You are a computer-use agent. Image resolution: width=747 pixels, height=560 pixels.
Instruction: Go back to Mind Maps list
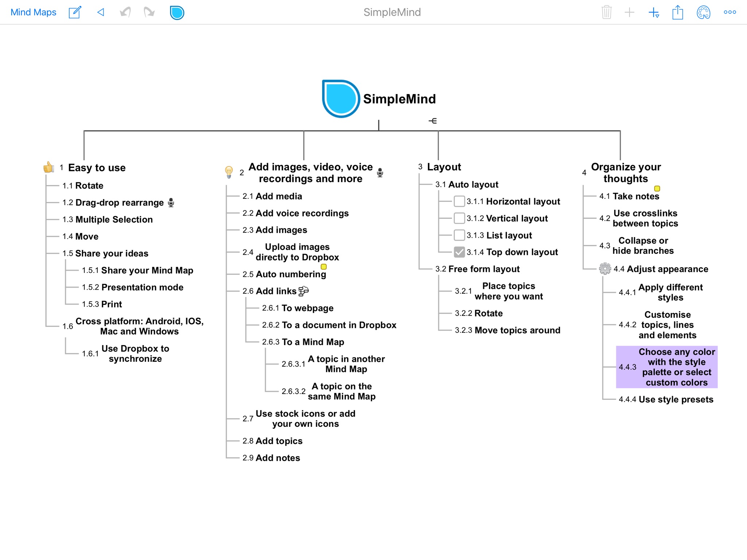pos(34,12)
